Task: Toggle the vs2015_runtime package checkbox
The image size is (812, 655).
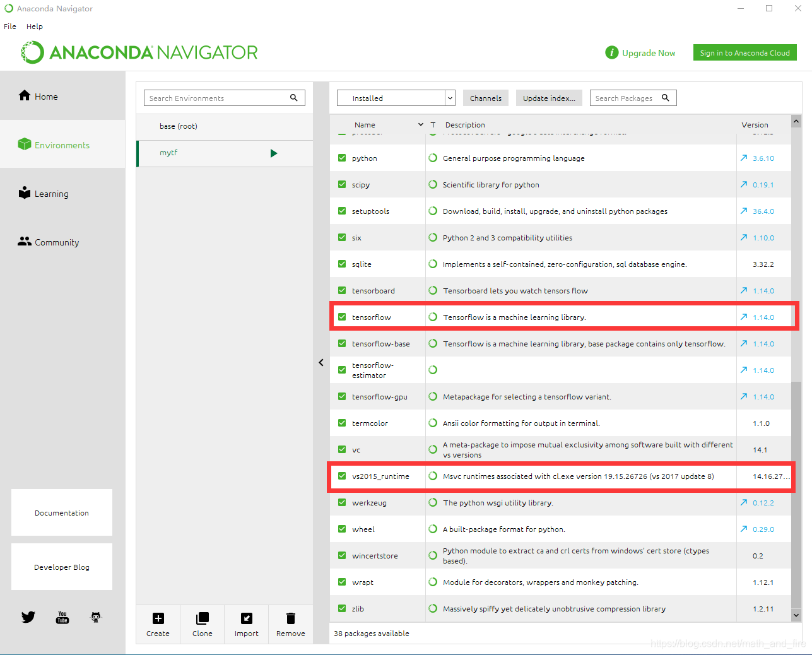Action: pyautogui.click(x=342, y=476)
